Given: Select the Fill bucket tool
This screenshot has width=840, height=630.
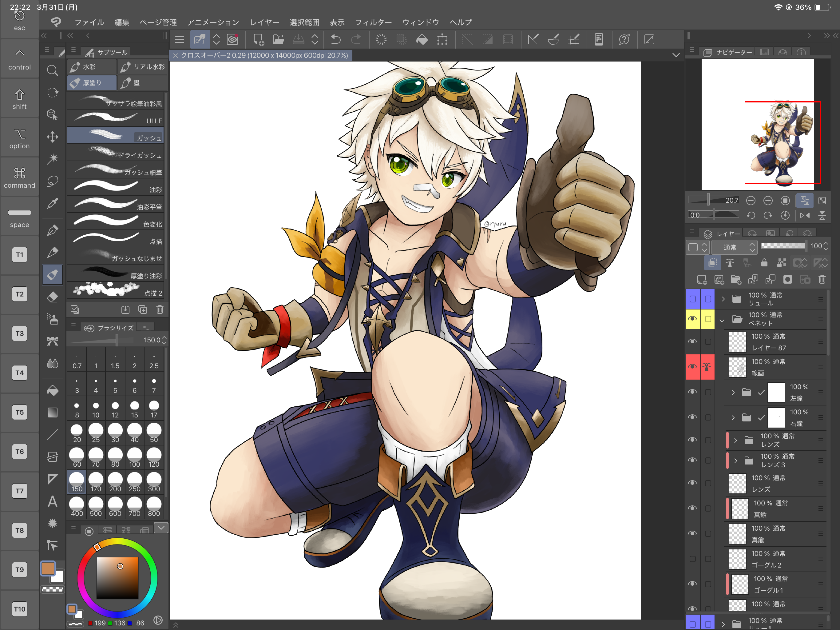Looking at the screenshot, I should click(x=52, y=390).
